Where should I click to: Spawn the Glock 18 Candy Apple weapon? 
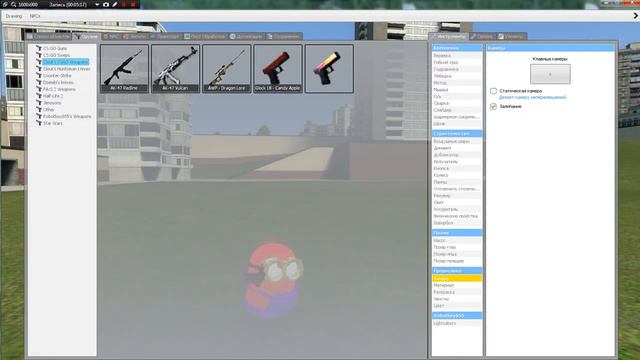point(278,69)
